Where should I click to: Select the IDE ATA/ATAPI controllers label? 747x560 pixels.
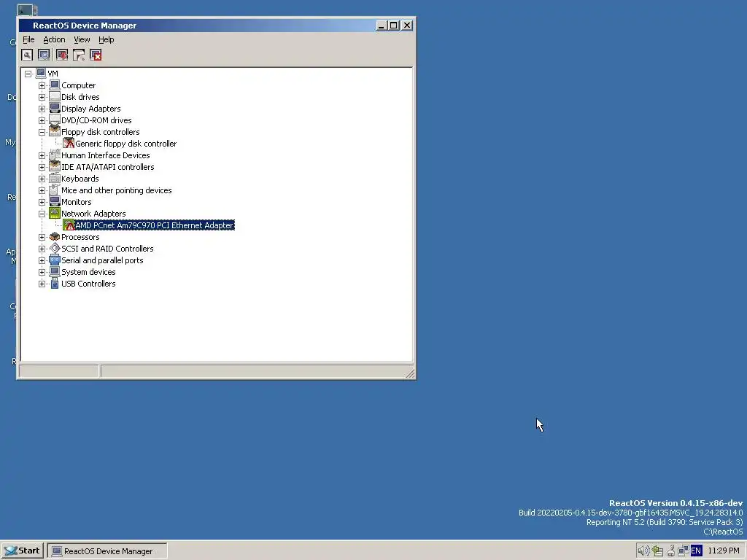(x=108, y=167)
